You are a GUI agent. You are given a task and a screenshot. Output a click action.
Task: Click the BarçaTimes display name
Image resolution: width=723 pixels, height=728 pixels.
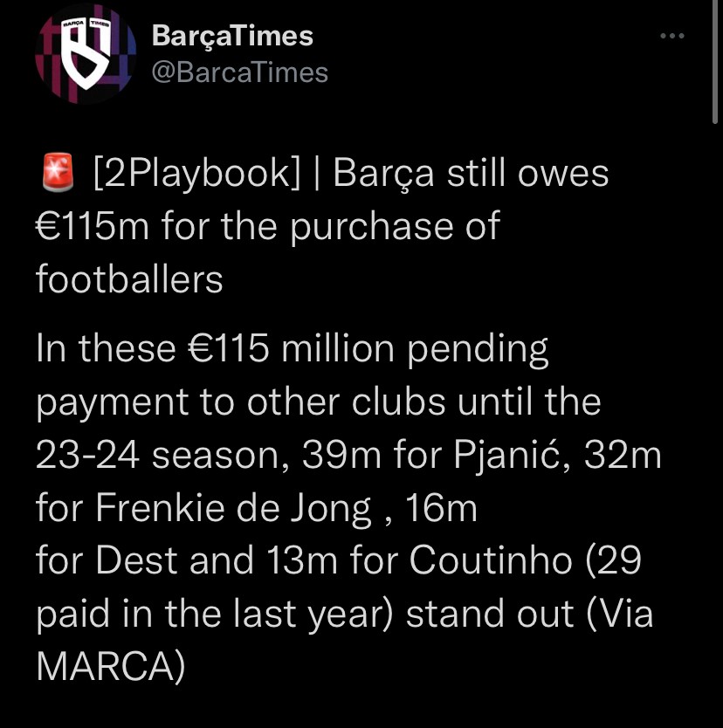(231, 36)
